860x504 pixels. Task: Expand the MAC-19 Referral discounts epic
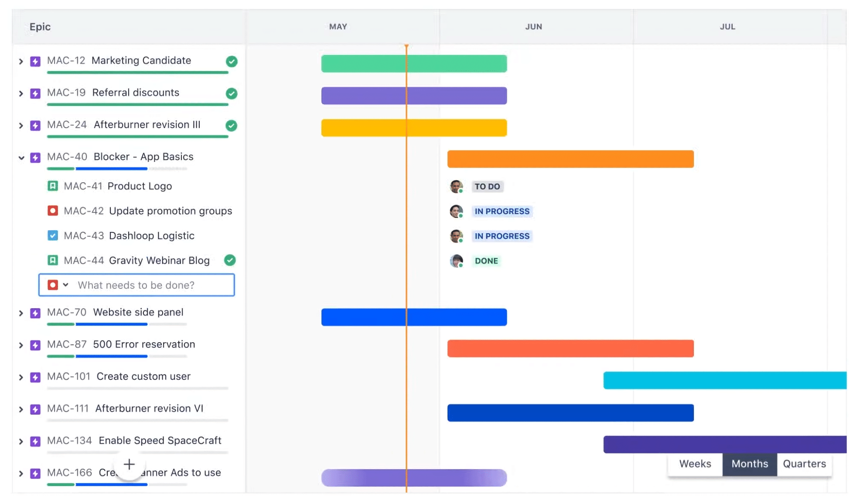tap(21, 93)
